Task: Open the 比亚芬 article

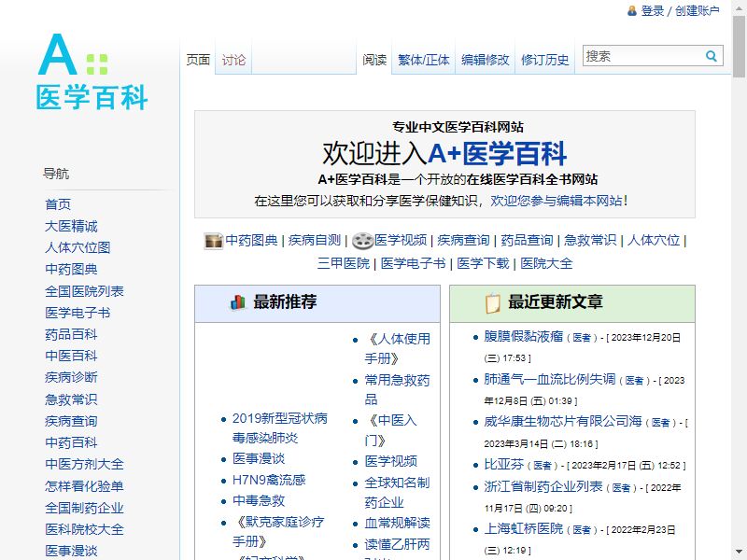Action: click(x=503, y=464)
